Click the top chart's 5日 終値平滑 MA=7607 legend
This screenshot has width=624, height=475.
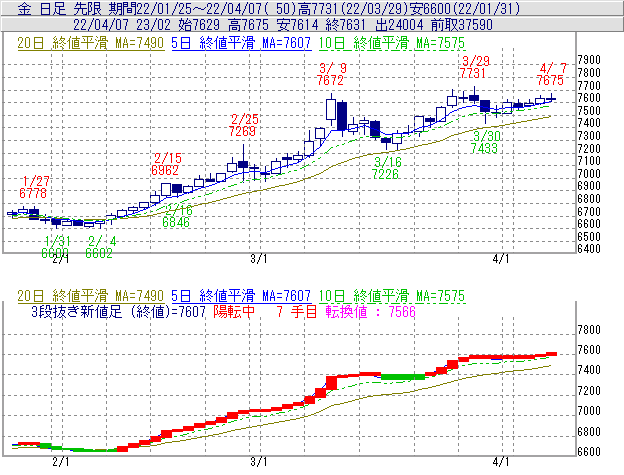241,43
